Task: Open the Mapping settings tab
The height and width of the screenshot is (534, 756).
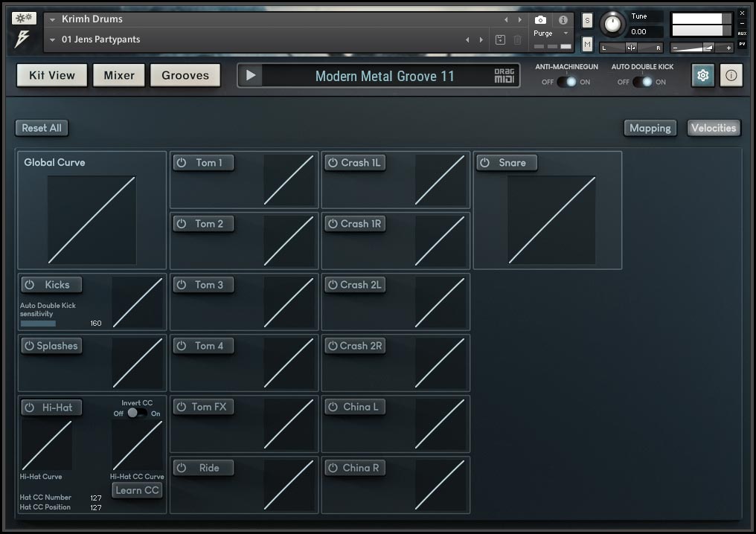Action: (650, 128)
